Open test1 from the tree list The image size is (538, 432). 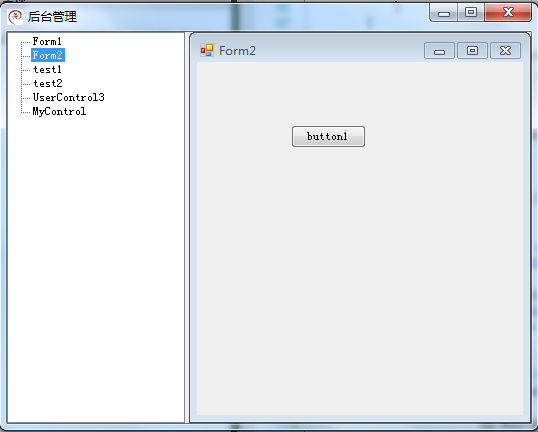(48, 70)
